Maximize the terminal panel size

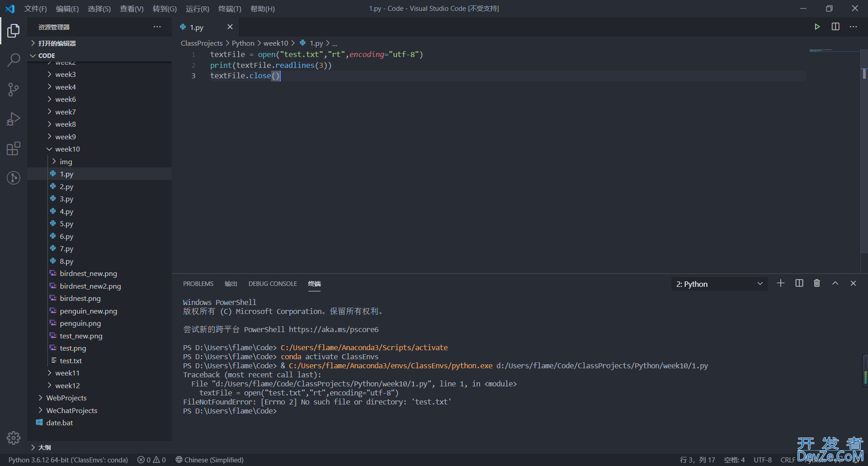(835, 283)
